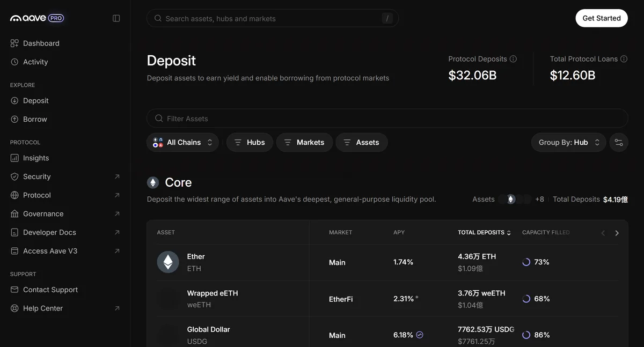Focus the Filter Assets input
Screen dimensions: 644x347
pos(387,119)
